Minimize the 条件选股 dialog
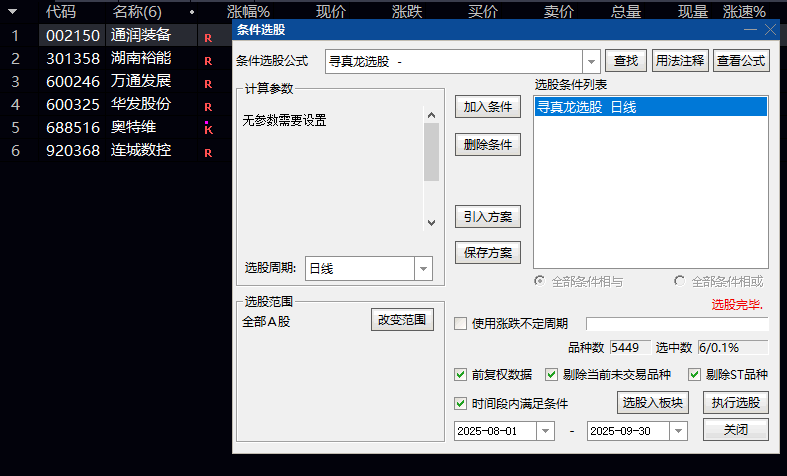The image size is (787, 476). point(750,30)
